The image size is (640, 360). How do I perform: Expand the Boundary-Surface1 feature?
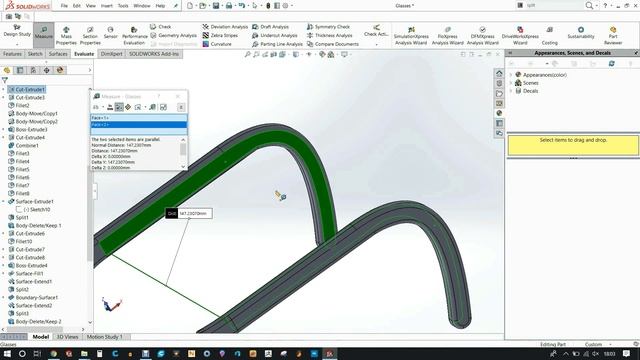click(x=4, y=297)
